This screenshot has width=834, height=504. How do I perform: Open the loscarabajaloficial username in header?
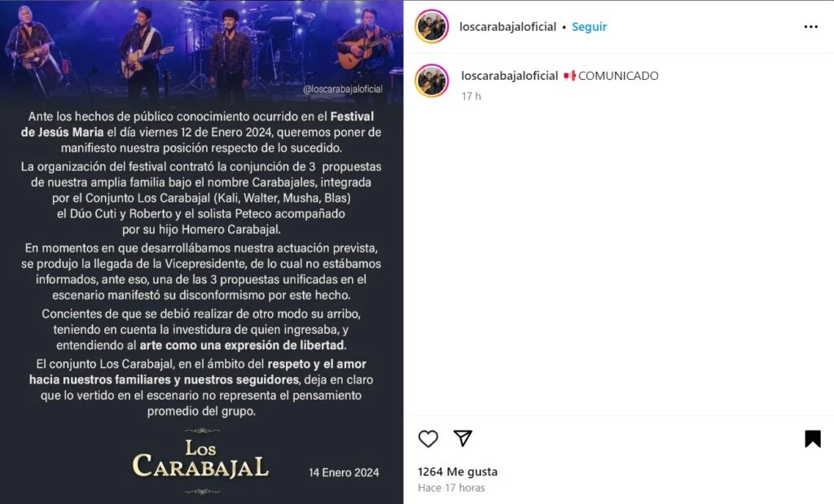pos(507,27)
